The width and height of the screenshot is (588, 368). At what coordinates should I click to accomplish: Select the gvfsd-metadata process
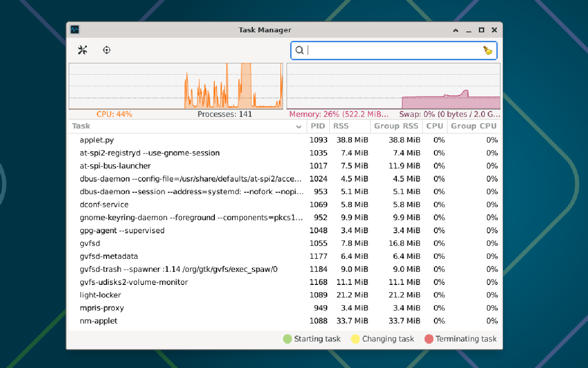coord(284,257)
